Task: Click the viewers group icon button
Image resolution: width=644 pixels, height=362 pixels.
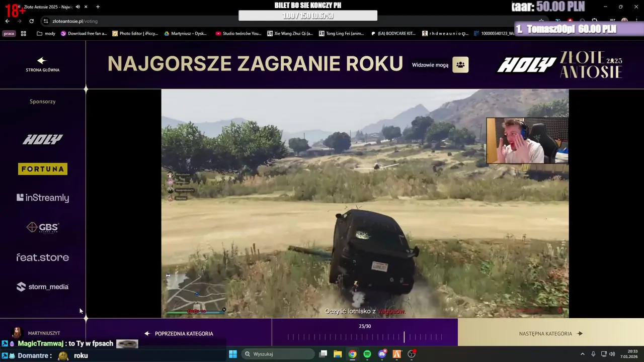Action: coord(460,65)
